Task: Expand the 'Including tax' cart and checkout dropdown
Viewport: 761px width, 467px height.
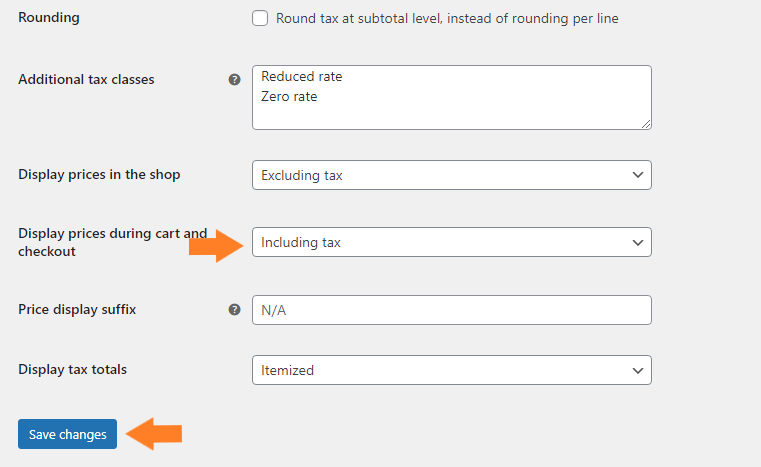Action: coord(451,242)
